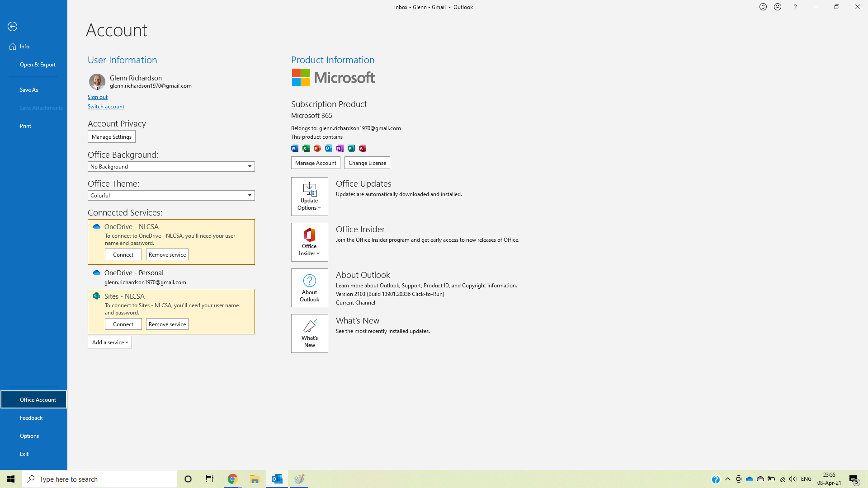Click the Manage Account button

316,163
